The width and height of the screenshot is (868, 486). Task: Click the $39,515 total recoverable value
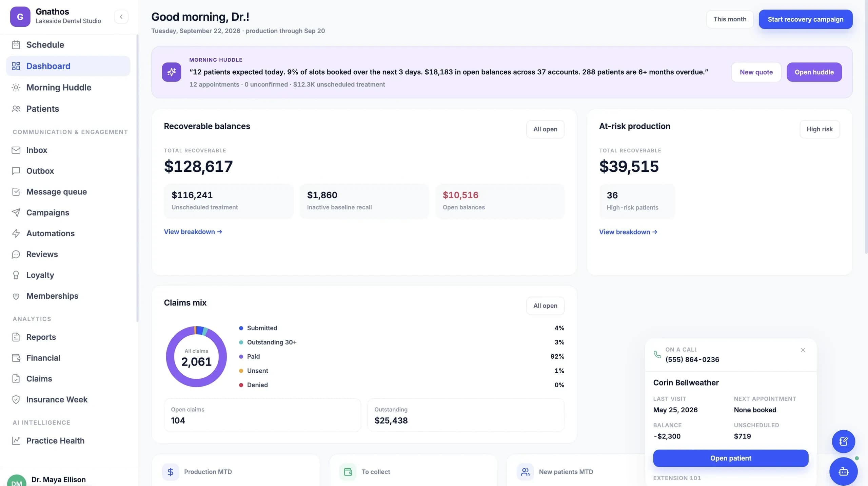[x=629, y=166]
